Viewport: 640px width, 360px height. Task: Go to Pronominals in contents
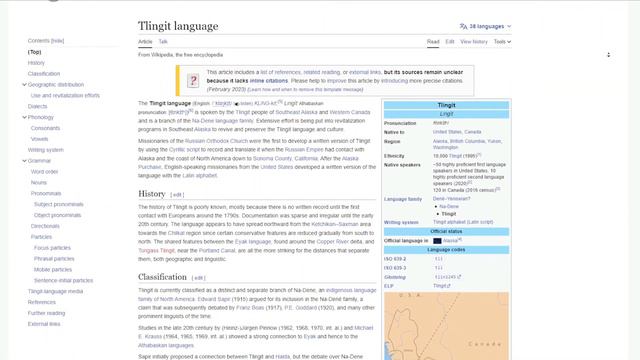pyautogui.click(x=46, y=193)
